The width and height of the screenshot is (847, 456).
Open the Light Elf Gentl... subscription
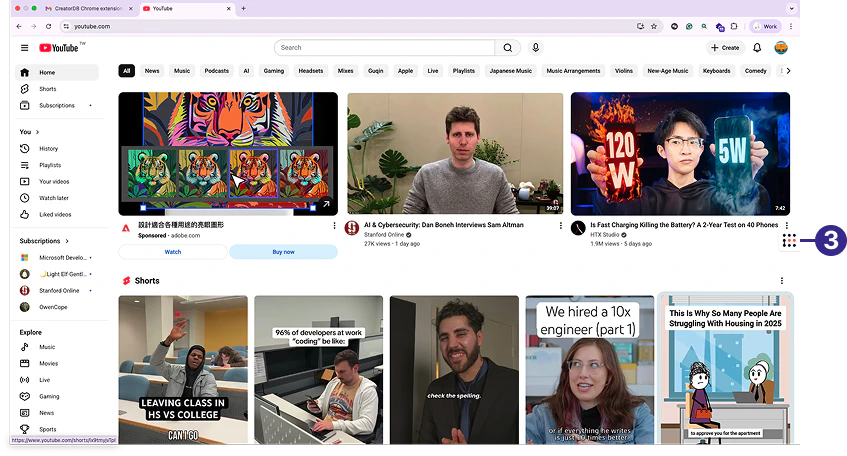point(56,274)
